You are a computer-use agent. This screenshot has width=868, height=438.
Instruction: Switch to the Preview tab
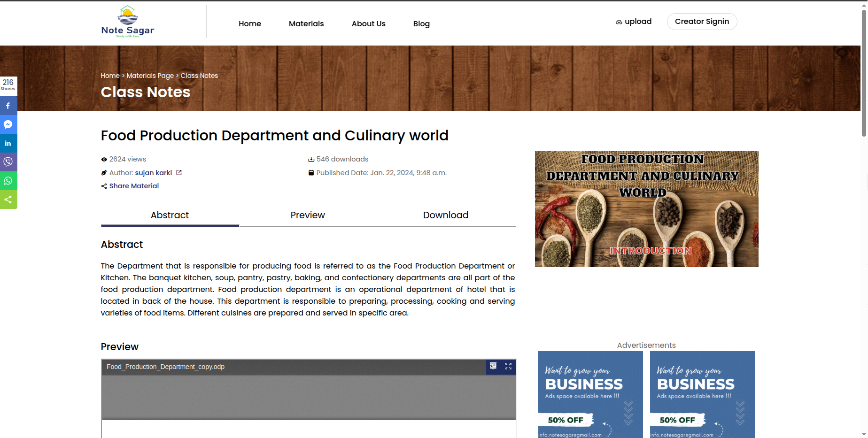[x=308, y=215]
